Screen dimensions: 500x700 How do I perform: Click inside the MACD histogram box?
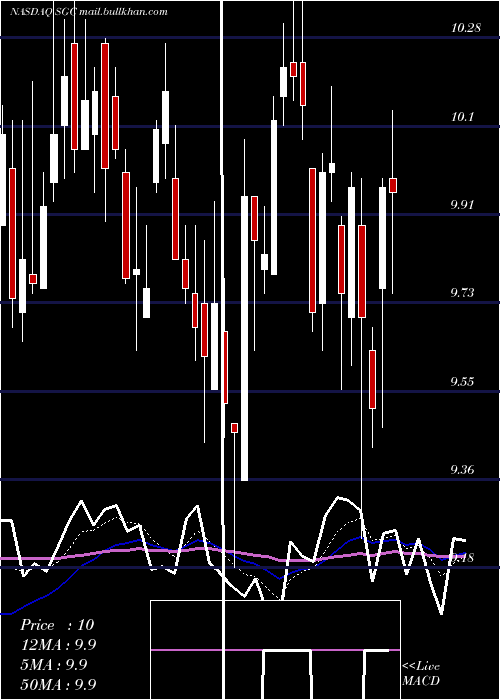[x=275, y=650]
